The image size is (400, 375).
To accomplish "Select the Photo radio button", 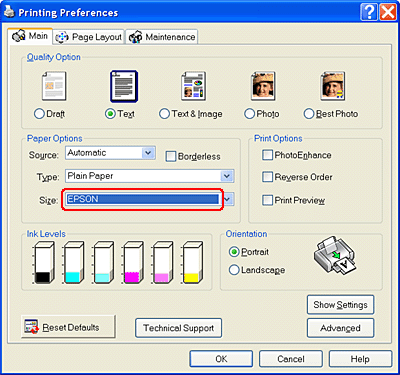I will 249,114.
